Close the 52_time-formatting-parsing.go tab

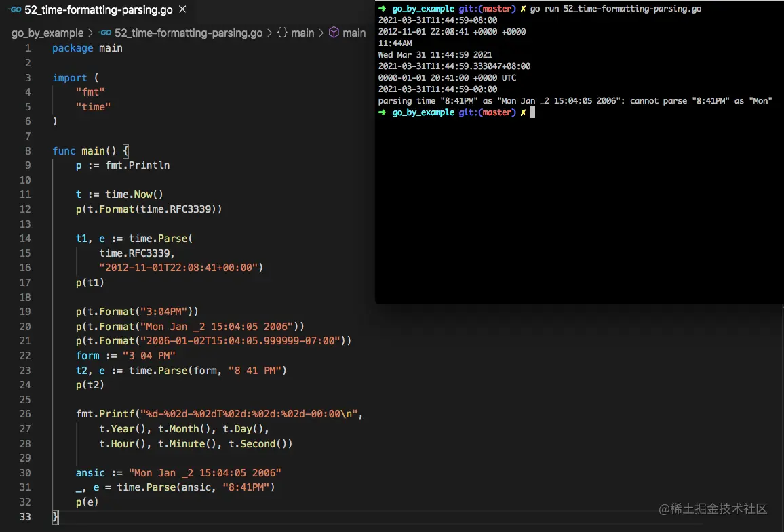[x=182, y=9]
